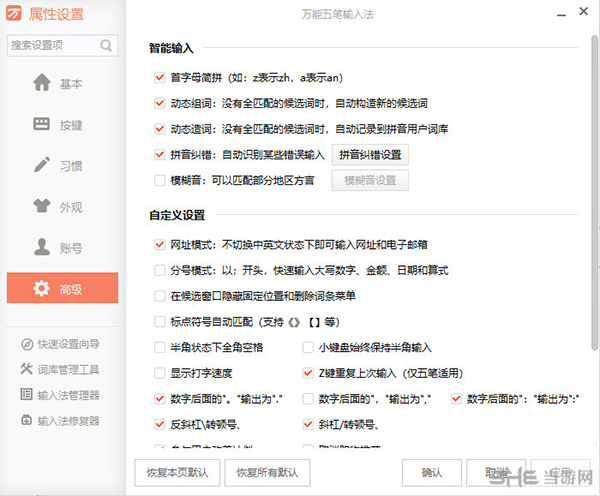Select the 高级 settings tab
The image size is (600, 496).
pos(62,288)
